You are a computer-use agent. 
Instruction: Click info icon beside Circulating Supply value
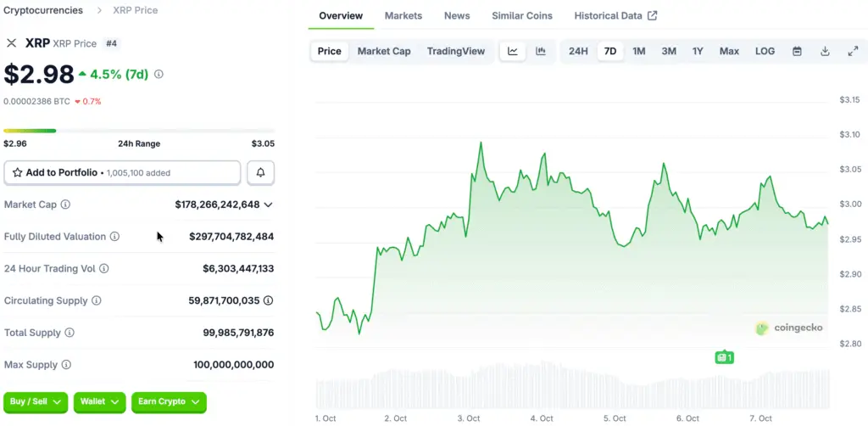269,300
